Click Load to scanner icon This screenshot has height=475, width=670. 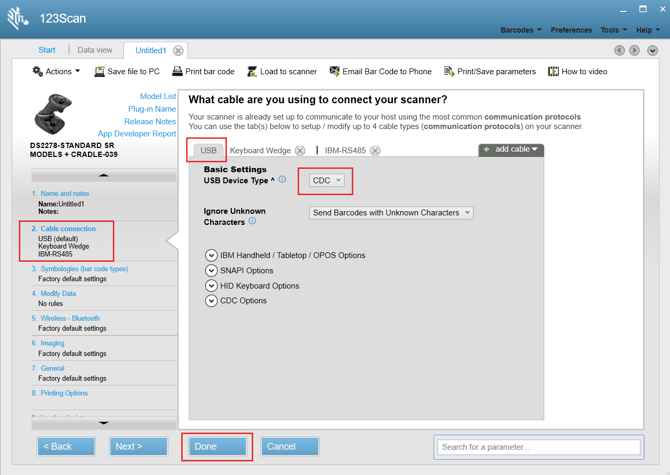point(252,72)
